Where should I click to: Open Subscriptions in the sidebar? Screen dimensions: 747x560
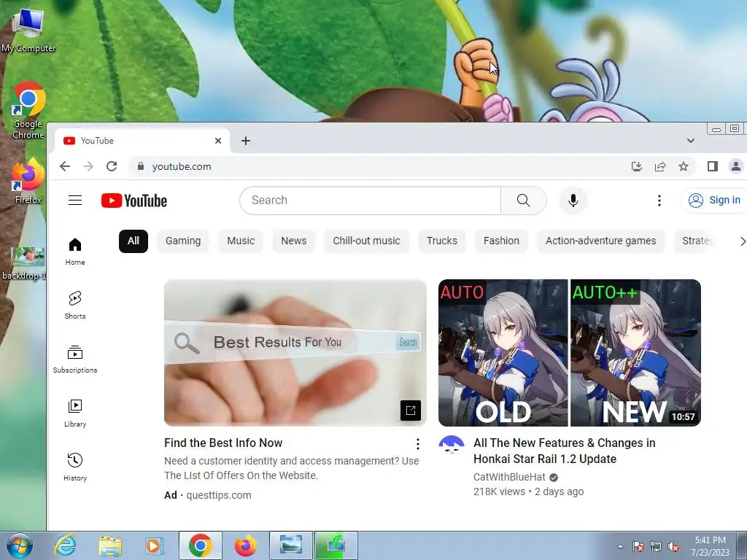[75, 359]
